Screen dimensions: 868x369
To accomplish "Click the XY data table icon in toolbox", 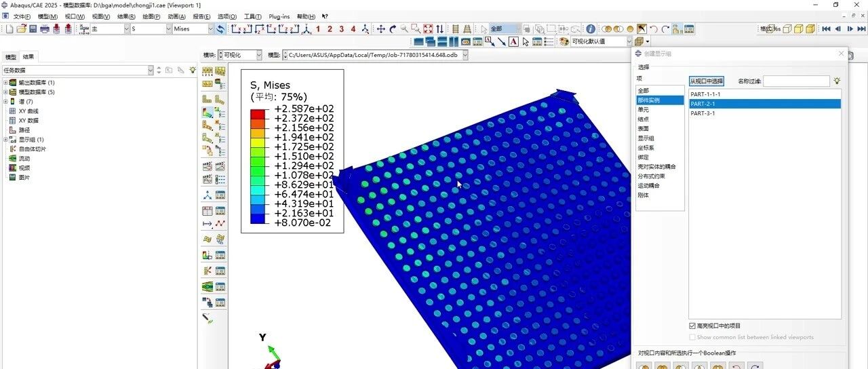I will point(208,211).
